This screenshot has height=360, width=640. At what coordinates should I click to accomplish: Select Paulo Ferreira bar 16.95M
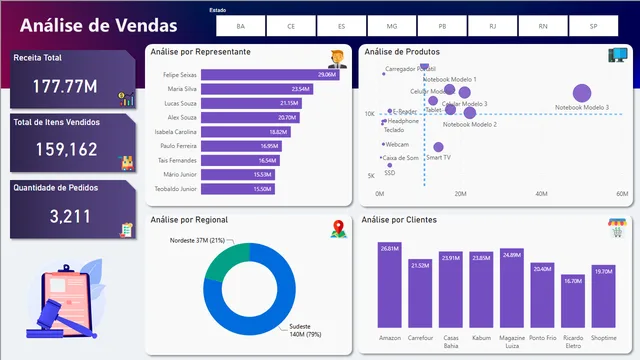coord(241,146)
